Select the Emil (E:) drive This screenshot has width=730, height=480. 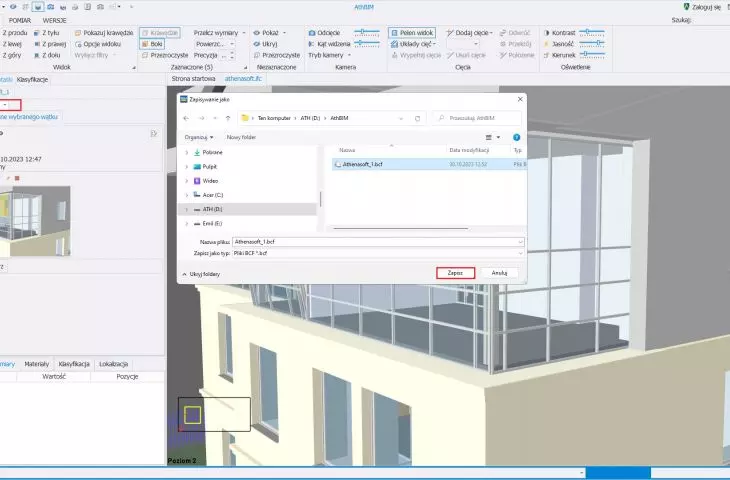[x=212, y=224]
